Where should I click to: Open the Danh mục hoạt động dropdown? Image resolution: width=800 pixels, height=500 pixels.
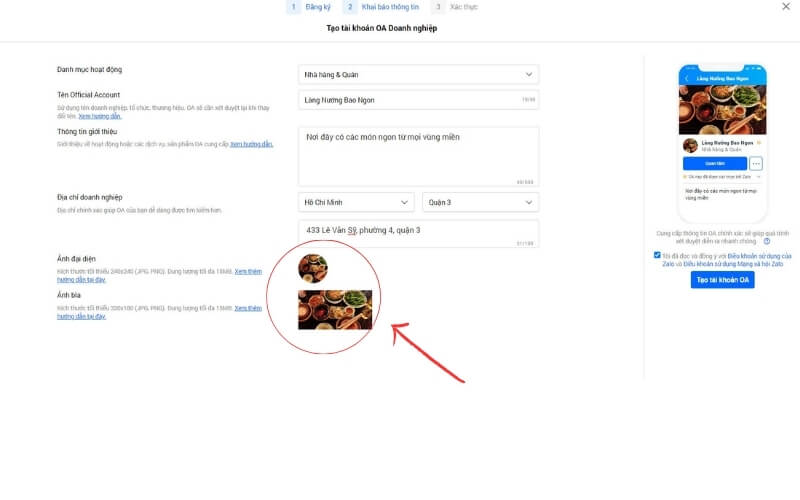(x=418, y=74)
